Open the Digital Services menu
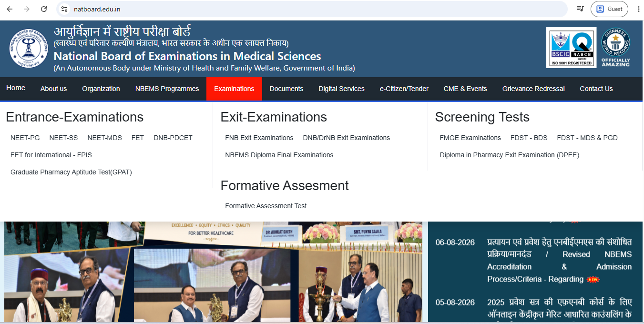This screenshot has height=324, width=644. tap(341, 89)
